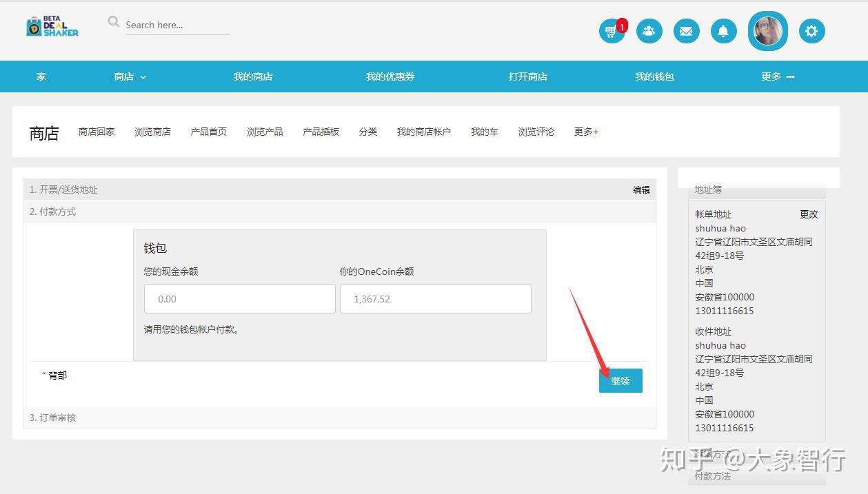Open the messages envelope icon
The height and width of the screenshot is (494, 868).
pos(686,31)
